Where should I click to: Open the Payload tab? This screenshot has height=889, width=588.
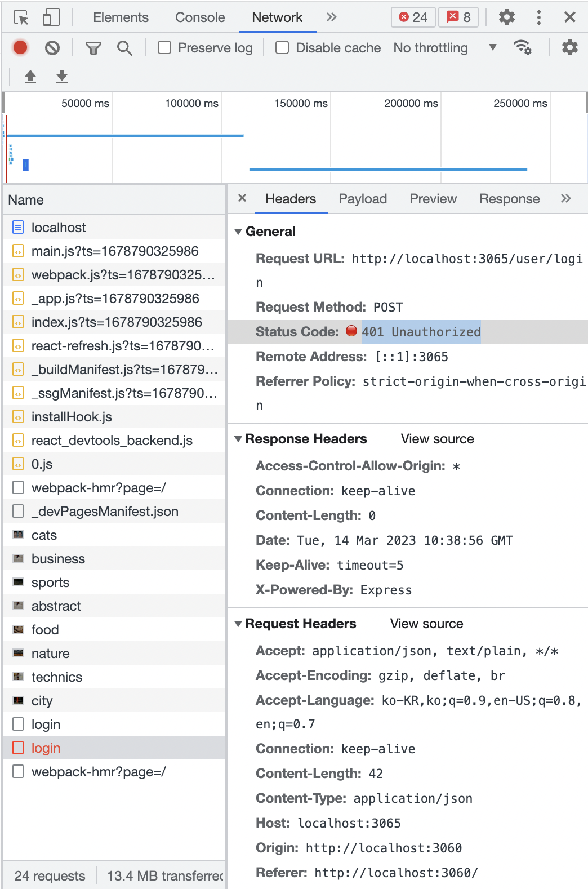[363, 199]
